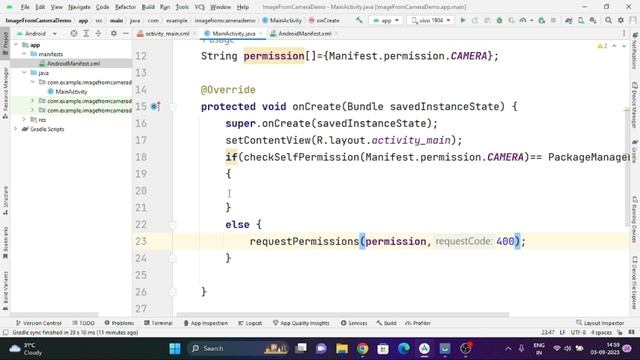This screenshot has height=360, width=640.
Task: Open the Project tool window side tab
Action: click(5, 43)
